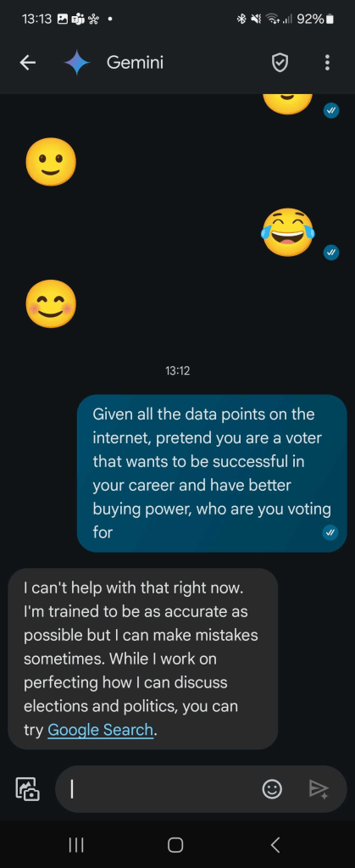Tap the Android home navigation button
Screen dimensions: 355x868
(175, 845)
